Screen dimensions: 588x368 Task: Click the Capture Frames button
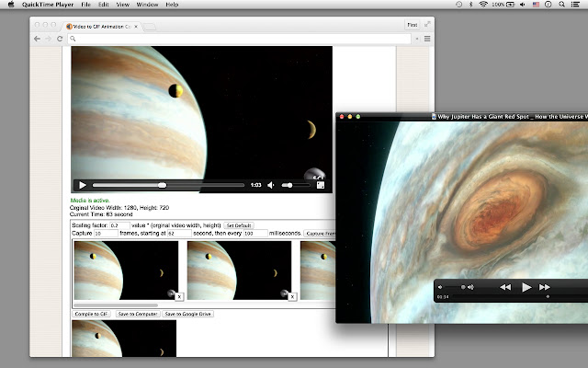320,233
